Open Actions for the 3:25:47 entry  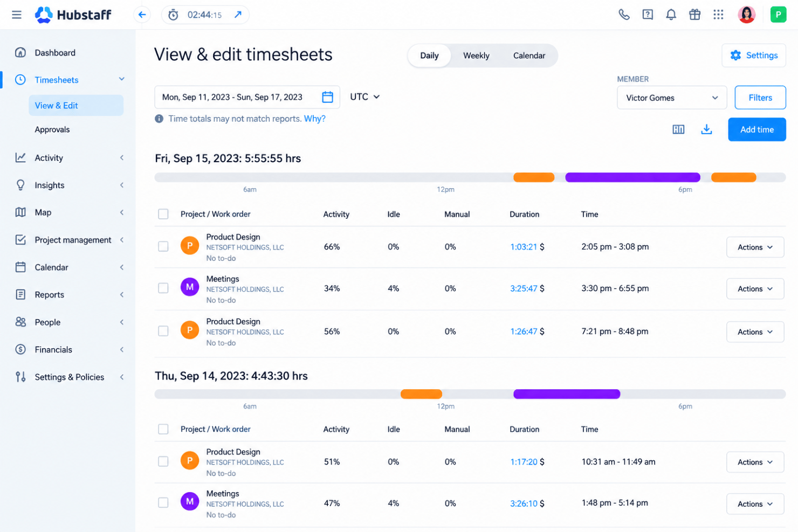click(755, 288)
